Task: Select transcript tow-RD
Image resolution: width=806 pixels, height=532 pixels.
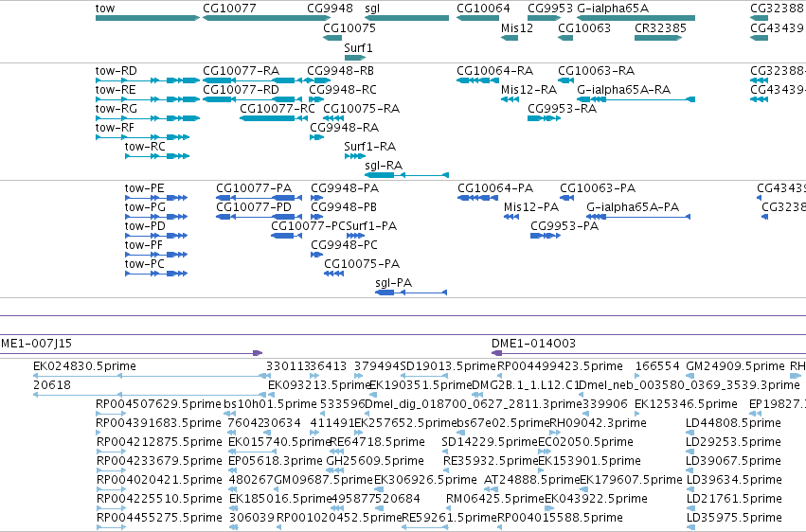Action: 148,80
